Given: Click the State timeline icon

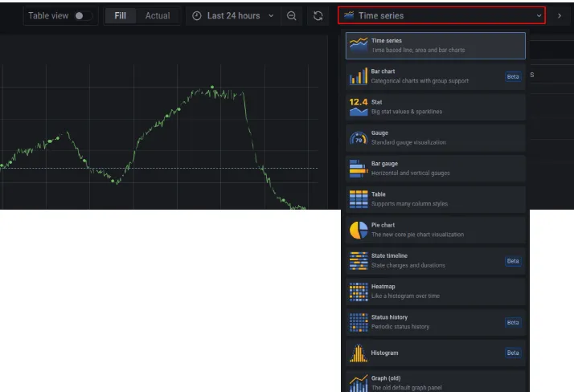Looking at the screenshot, I should (359, 261).
